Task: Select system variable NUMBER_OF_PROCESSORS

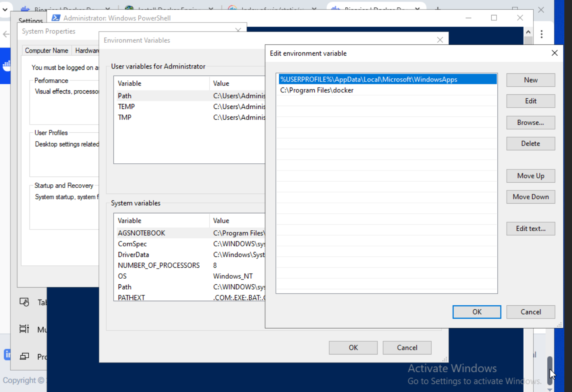Action: point(190,265)
